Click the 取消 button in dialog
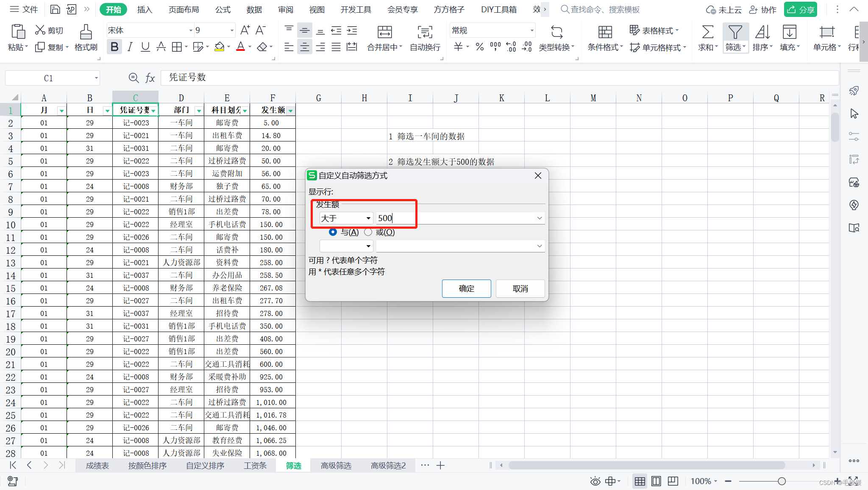Image resolution: width=868 pixels, height=490 pixels. [x=520, y=288]
